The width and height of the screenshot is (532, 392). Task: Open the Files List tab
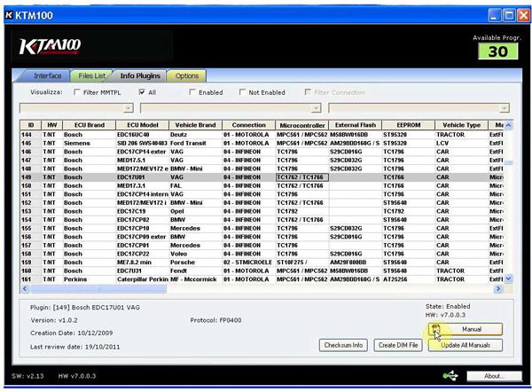tap(91, 75)
